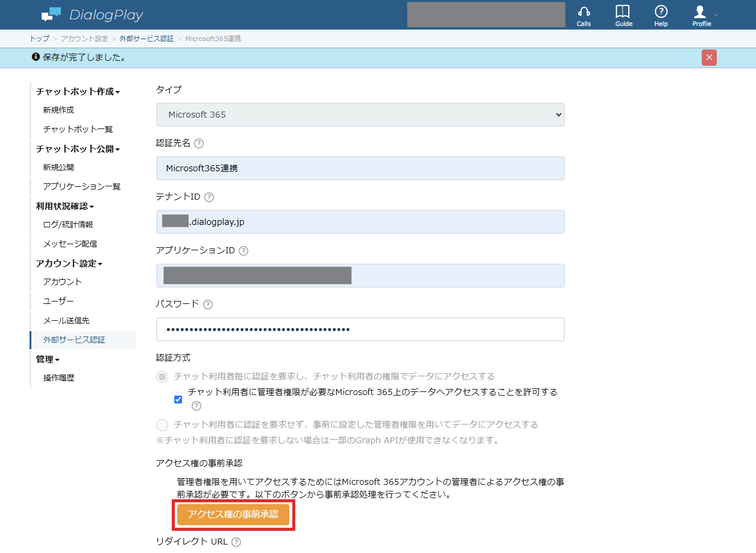Viewport: 756px width, 553px height.
Task: Go to 外部サービス認証 breadcrumb link
Action: click(146, 39)
